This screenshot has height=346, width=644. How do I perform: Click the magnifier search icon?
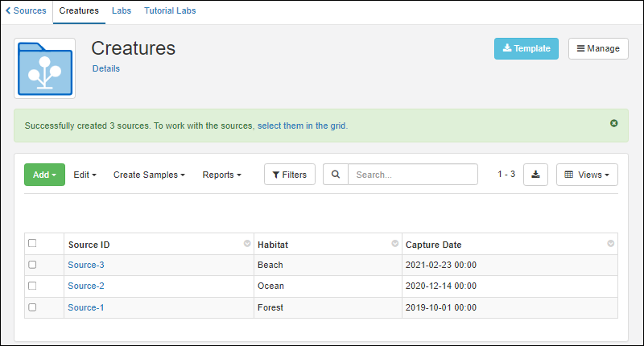tap(336, 175)
